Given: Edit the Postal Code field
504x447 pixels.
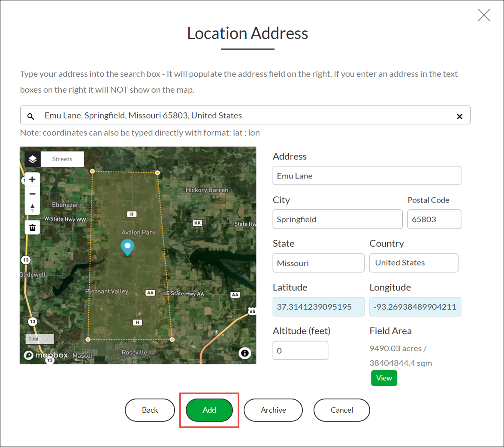Looking at the screenshot, I should pyautogui.click(x=434, y=219).
